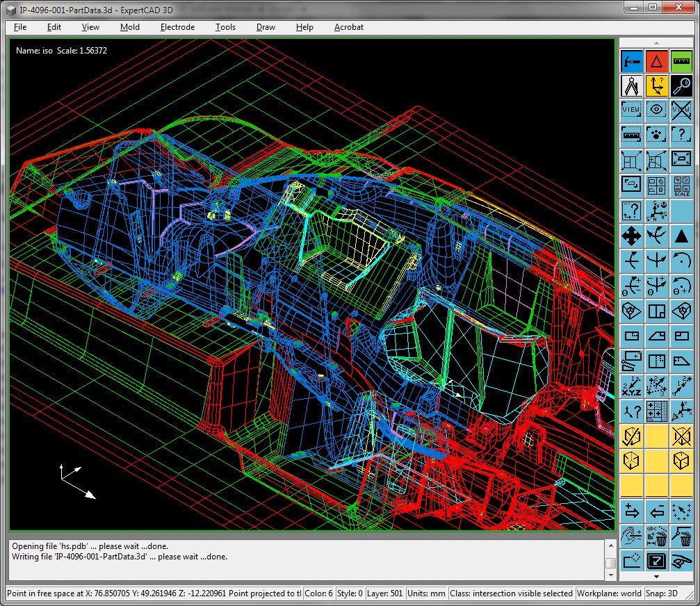Click the abc dimension trash bin icon

pos(656,537)
